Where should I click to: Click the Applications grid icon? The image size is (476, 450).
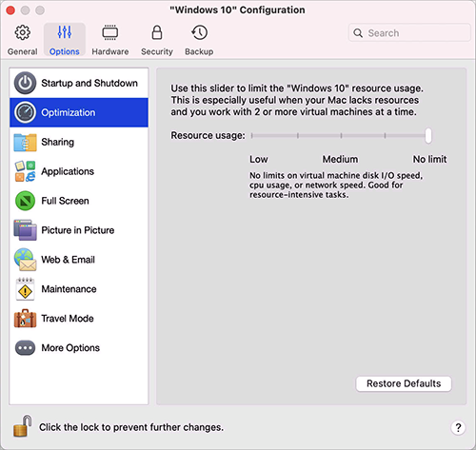pos(25,171)
